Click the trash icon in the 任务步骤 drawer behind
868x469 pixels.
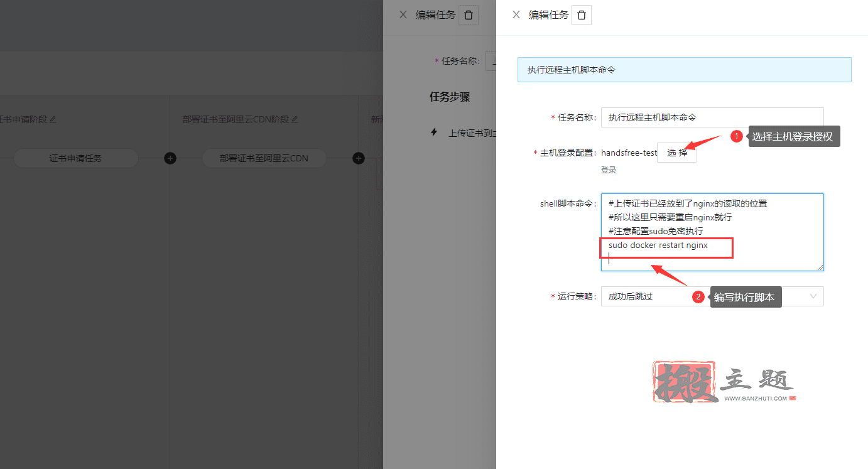tap(469, 15)
